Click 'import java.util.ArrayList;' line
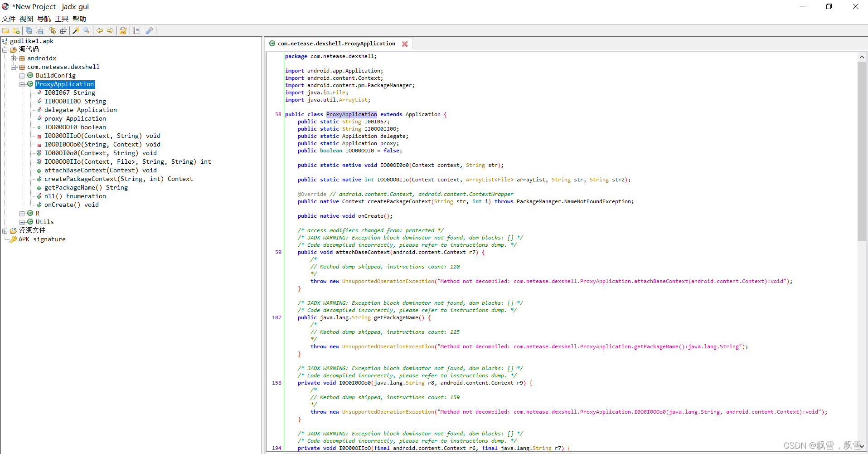868x454 pixels. pos(328,100)
